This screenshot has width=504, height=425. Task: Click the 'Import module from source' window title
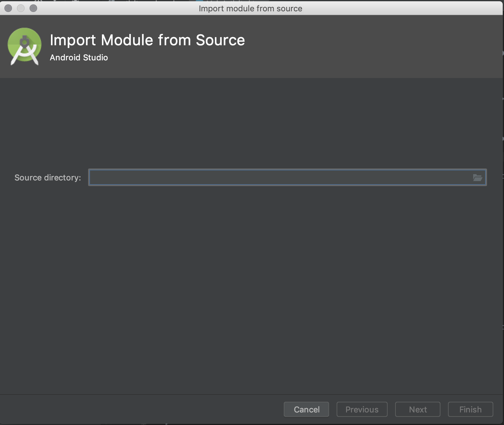250,8
